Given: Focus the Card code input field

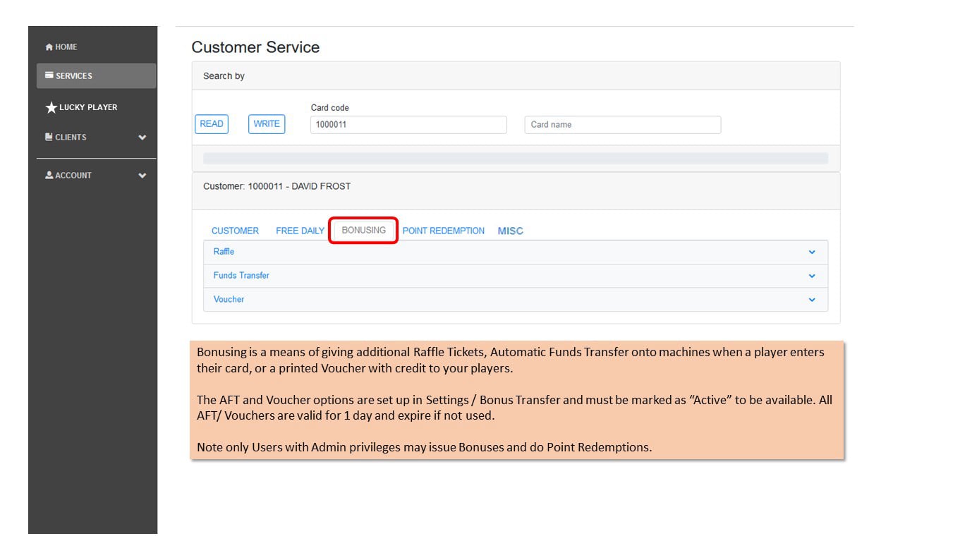Looking at the screenshot, I should point(408,125).
